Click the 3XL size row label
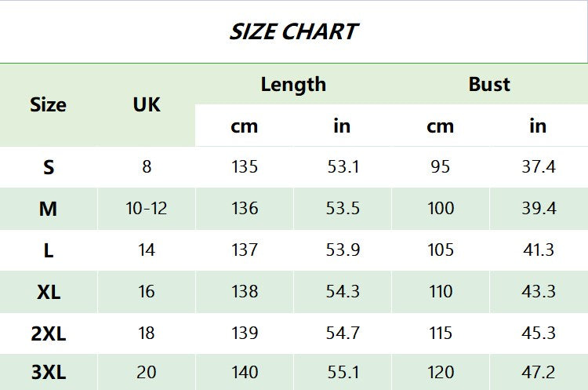Screen dimensions: 588x390 click(x=49, y=373)
